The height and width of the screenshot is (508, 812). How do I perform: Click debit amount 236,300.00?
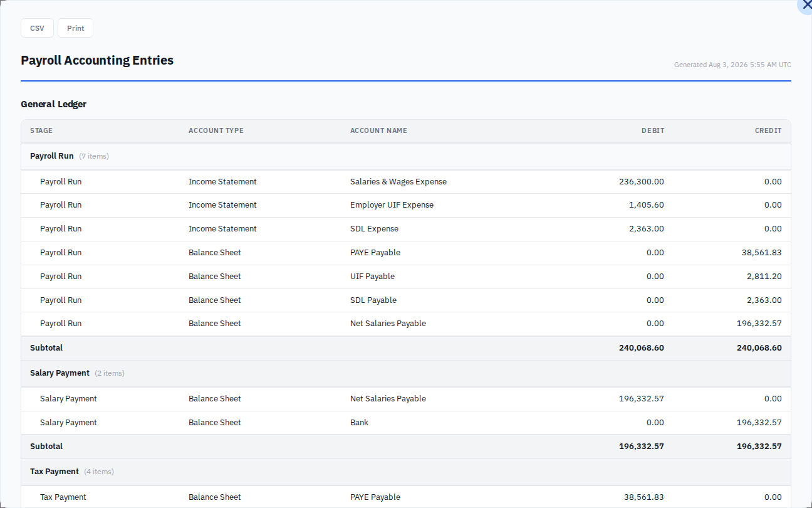tap(642, 182)
